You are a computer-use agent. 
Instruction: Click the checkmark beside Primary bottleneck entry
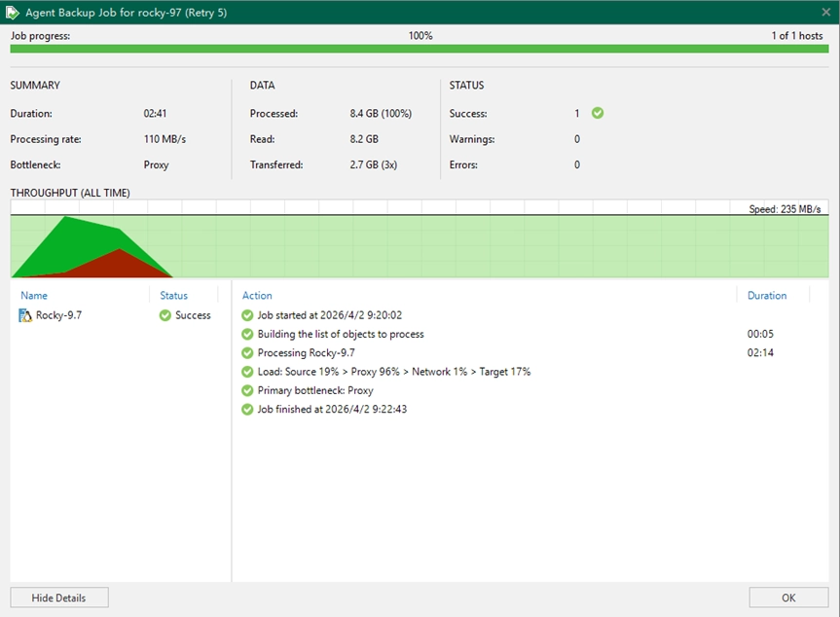[247, 390]
